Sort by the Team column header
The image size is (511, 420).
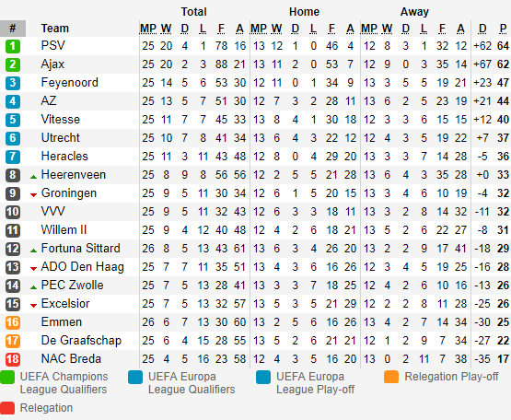(54, 29)
